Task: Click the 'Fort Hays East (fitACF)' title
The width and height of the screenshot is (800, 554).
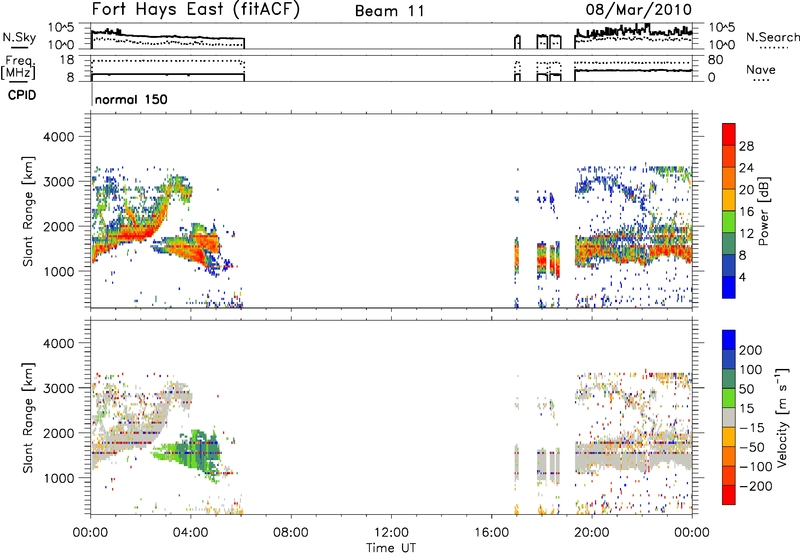Action: coord(196,10)
